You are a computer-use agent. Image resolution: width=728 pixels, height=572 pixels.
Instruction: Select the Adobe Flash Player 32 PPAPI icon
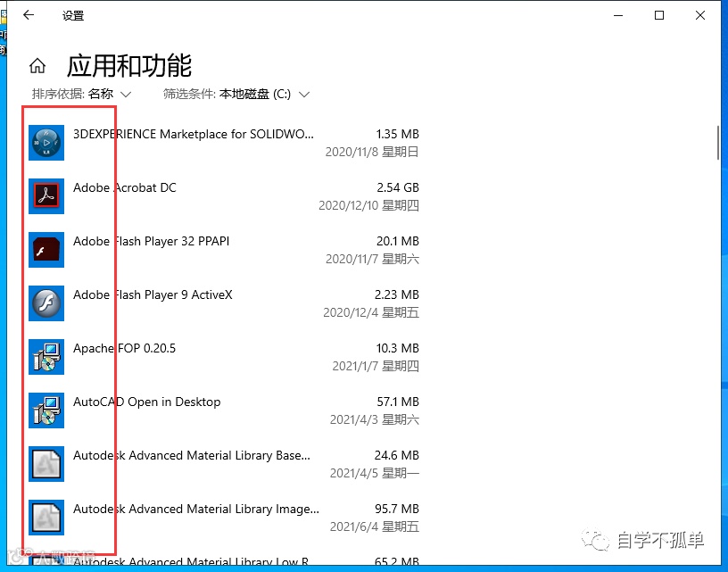point(46,250)
